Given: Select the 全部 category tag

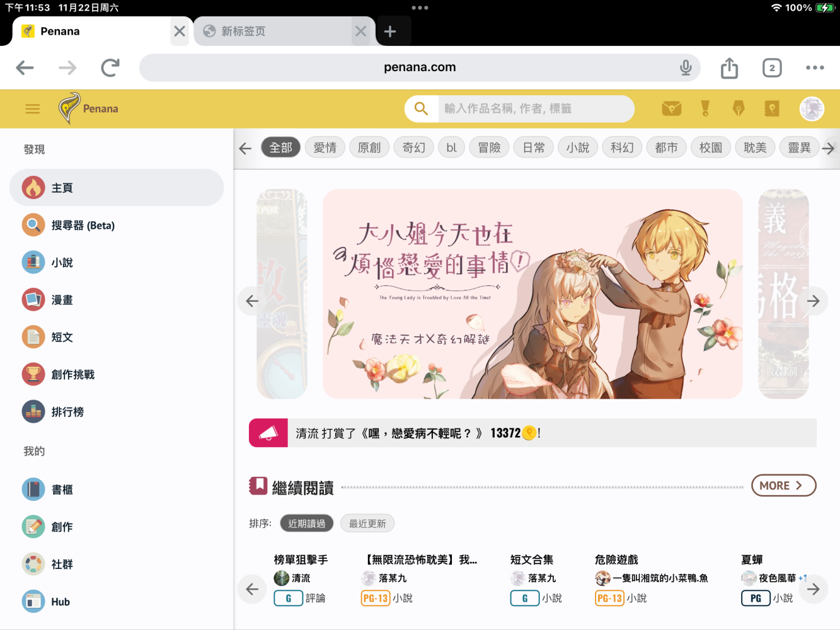Looking at the screenshot, I should point(281,147).
